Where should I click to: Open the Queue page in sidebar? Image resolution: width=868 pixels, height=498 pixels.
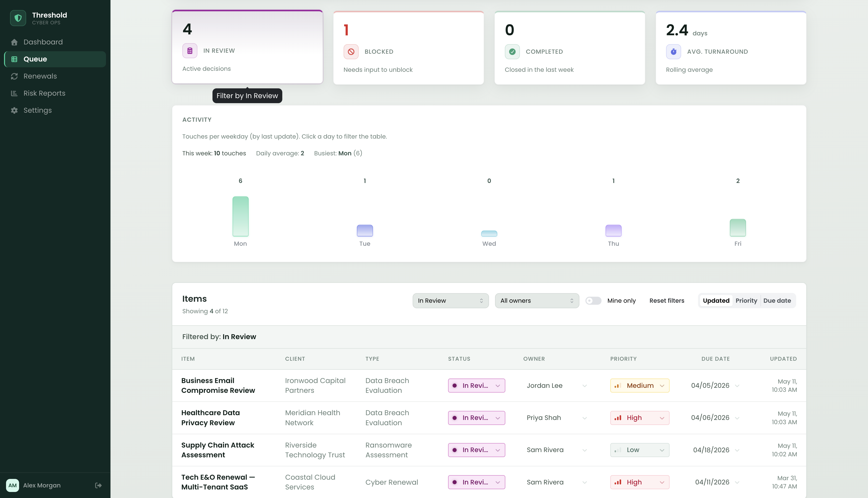55,59
